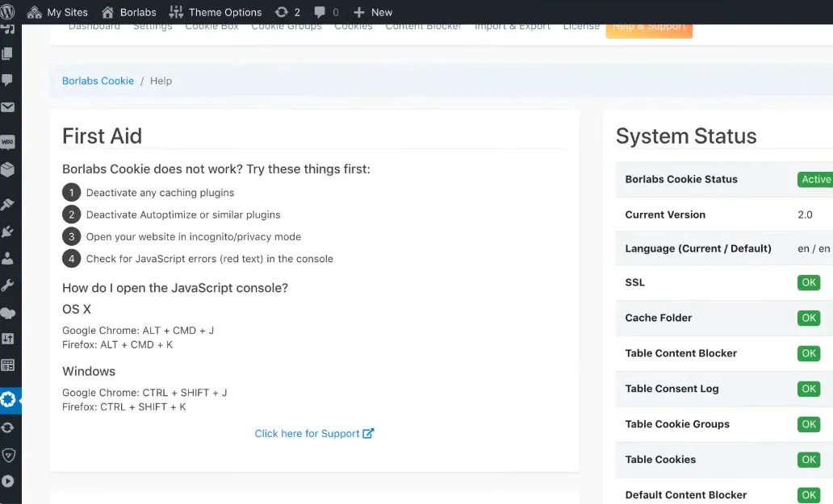
Task: Open the Tools wrench icon in sidebar
Action: [x=8, y=285]
